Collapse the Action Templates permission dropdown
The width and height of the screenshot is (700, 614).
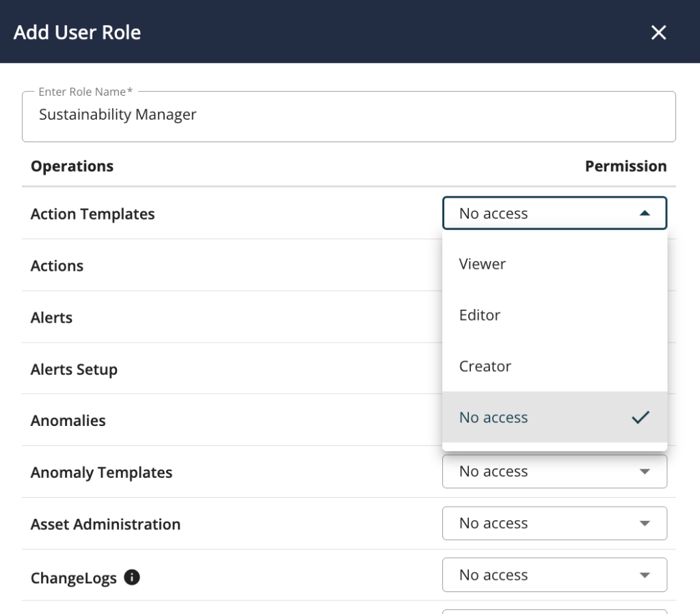tap(554, 213)
